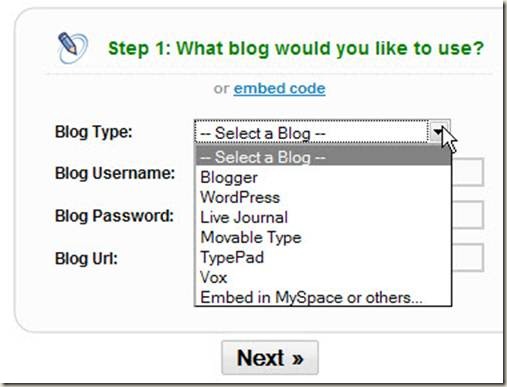Image resolution: width=507 pixels, height=387 pixels.
Task: Focus the Blog Username input field
Action: [467, 172]
